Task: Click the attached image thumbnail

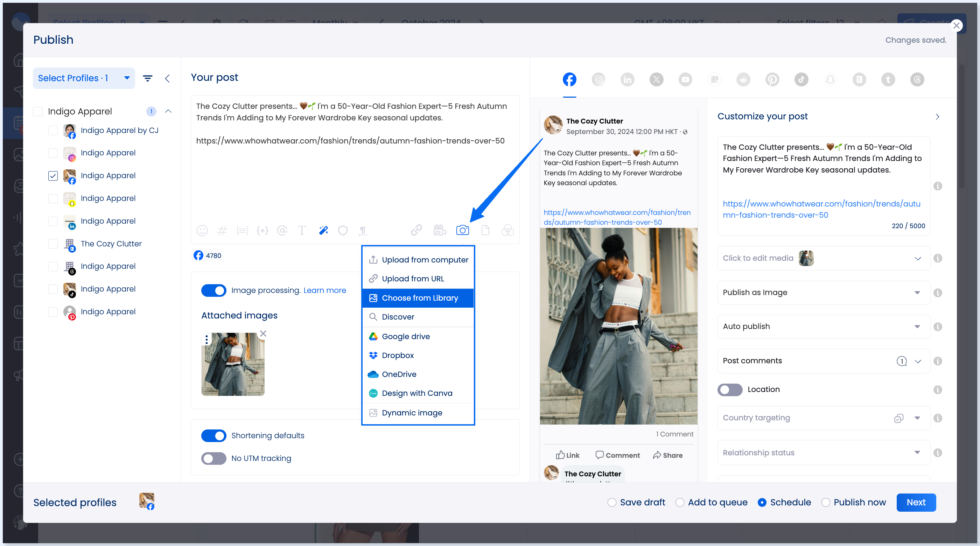Action: pyautogui.click(x=233, y=364)
